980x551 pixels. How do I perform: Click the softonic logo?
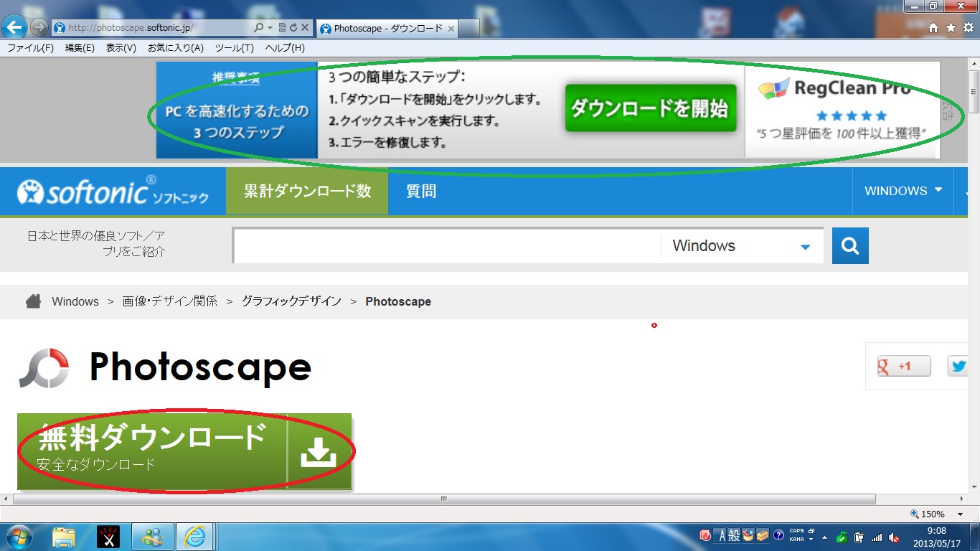(x=113, y=192)
